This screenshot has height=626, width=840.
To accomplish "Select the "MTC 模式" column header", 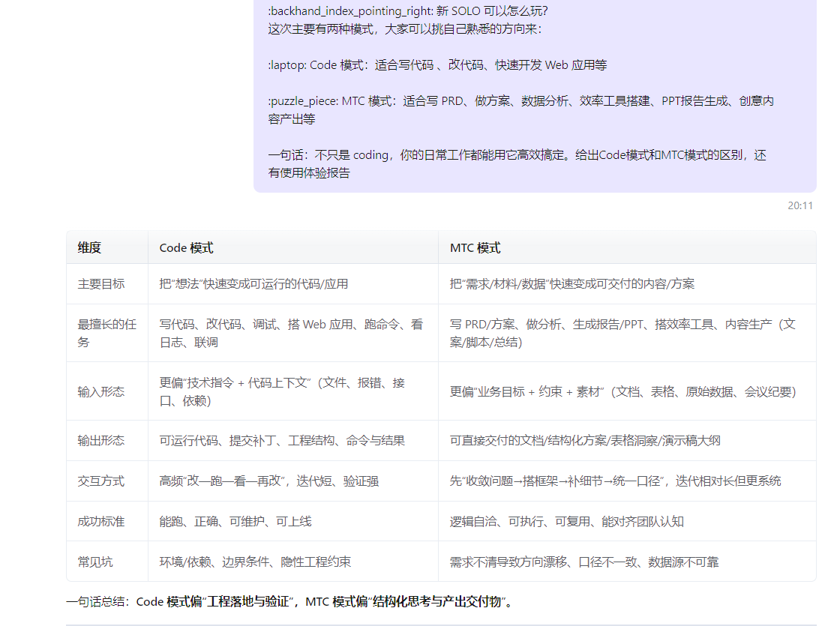I will pyautogui.click(x=475, y=248).
